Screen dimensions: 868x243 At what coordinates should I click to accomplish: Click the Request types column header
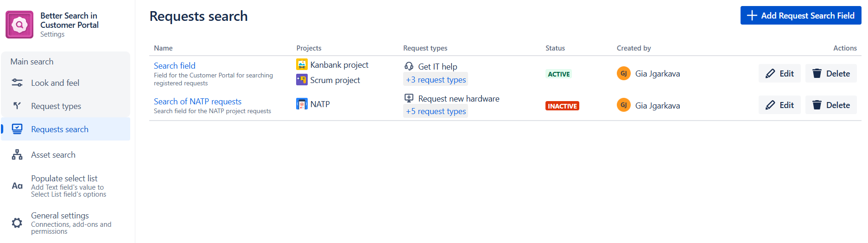pyautogui.click(x=425, y=48)
